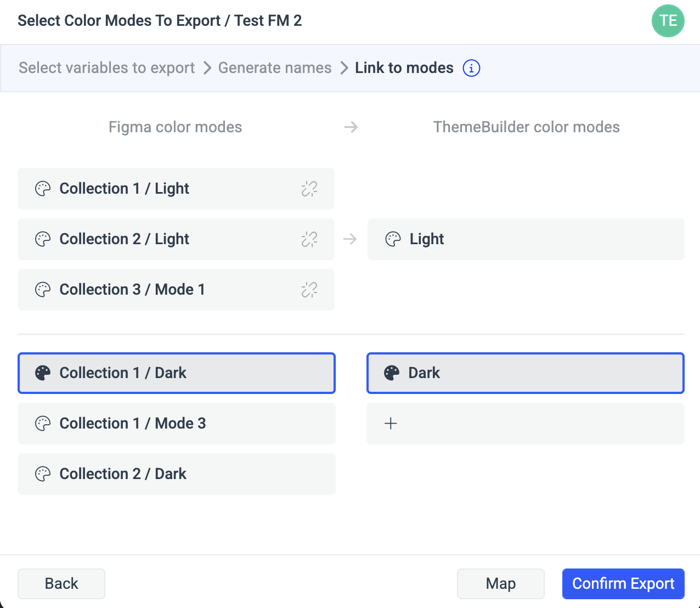This screenshot has height=608, width=700.
Task: Click the Link to modes breadcrumb
Action: [x=404, y=68]
